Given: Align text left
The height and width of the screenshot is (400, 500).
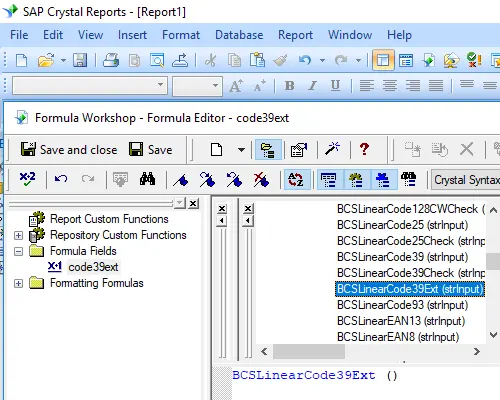Looking at the screenshot, I should click(367, 86).
